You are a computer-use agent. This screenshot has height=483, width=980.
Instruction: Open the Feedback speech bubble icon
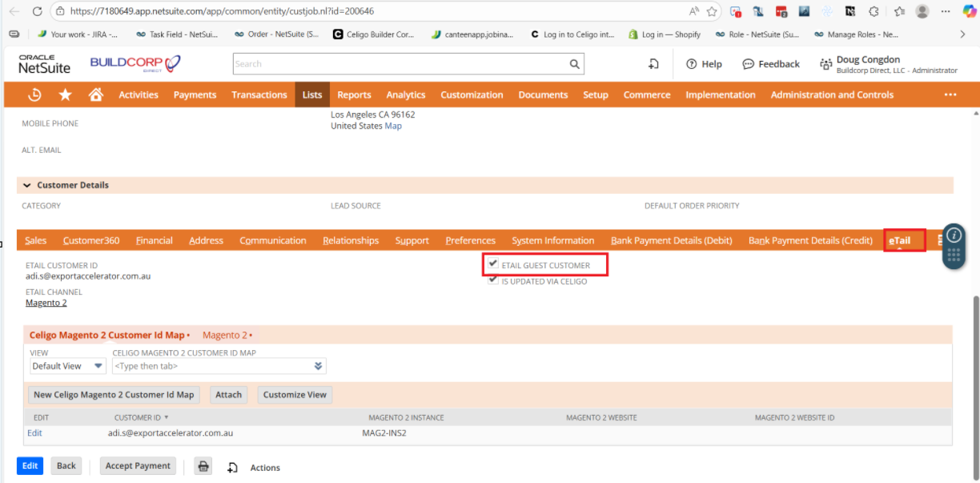tap(748, 64)
